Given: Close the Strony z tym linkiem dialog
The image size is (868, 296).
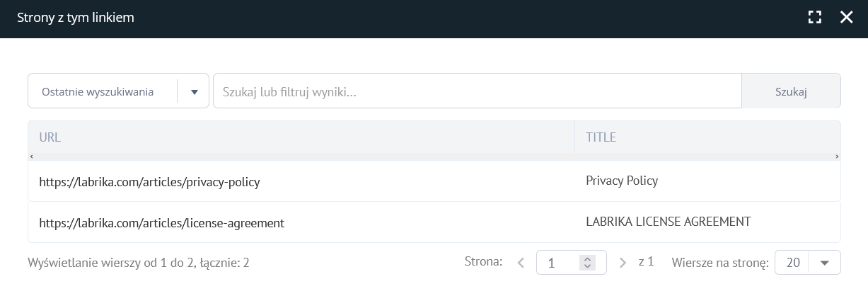Looking at the screenshot, I should [x=846, y=18].
